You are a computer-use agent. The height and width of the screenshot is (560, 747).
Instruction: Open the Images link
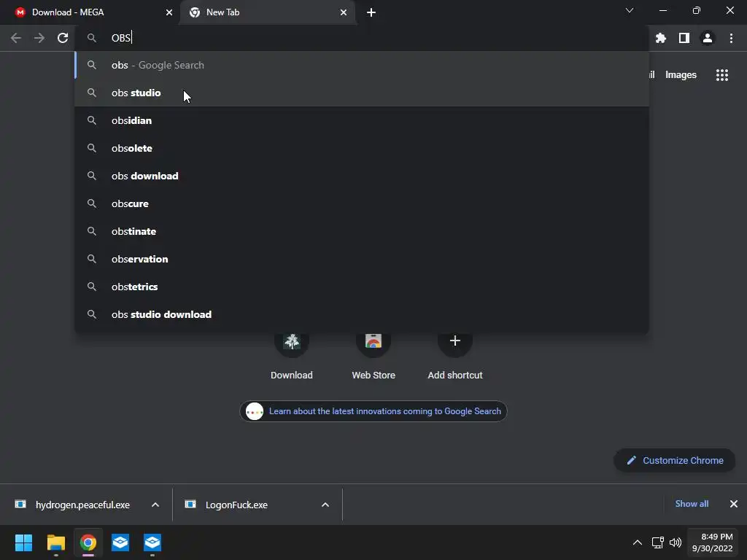[x=681, y=75]
